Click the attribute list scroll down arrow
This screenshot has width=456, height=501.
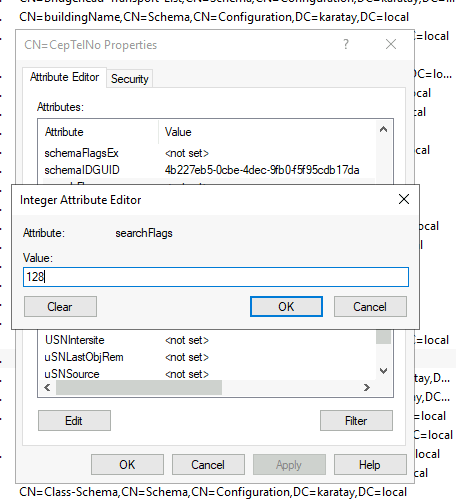(383, 371)
